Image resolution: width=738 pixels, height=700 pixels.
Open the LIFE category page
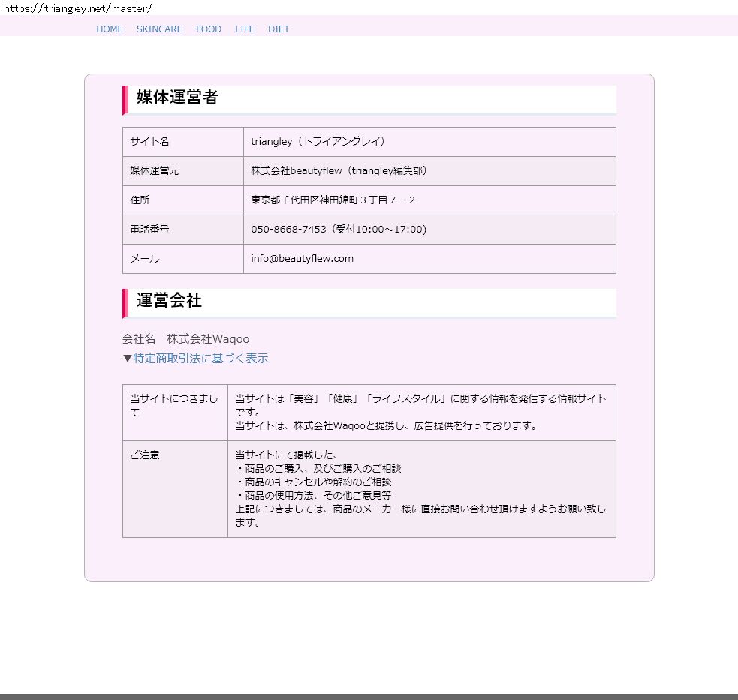tap(245, 29)
